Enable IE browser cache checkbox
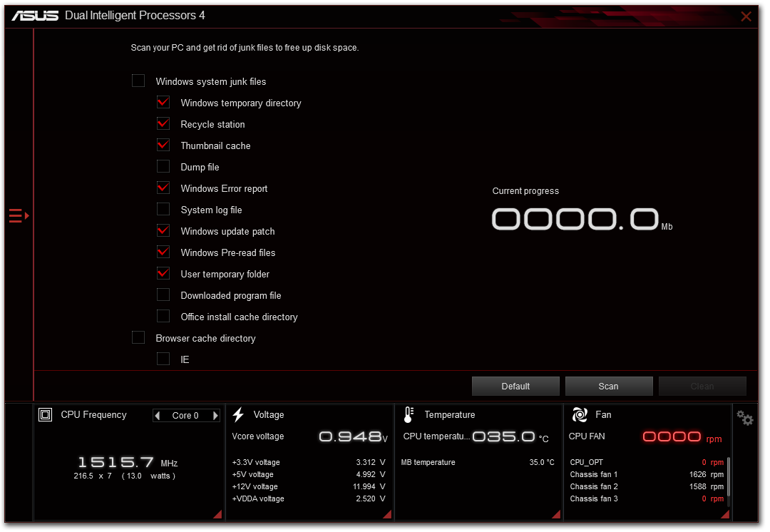770x532 pixels. pyautogui.click(x=163, y=359)
